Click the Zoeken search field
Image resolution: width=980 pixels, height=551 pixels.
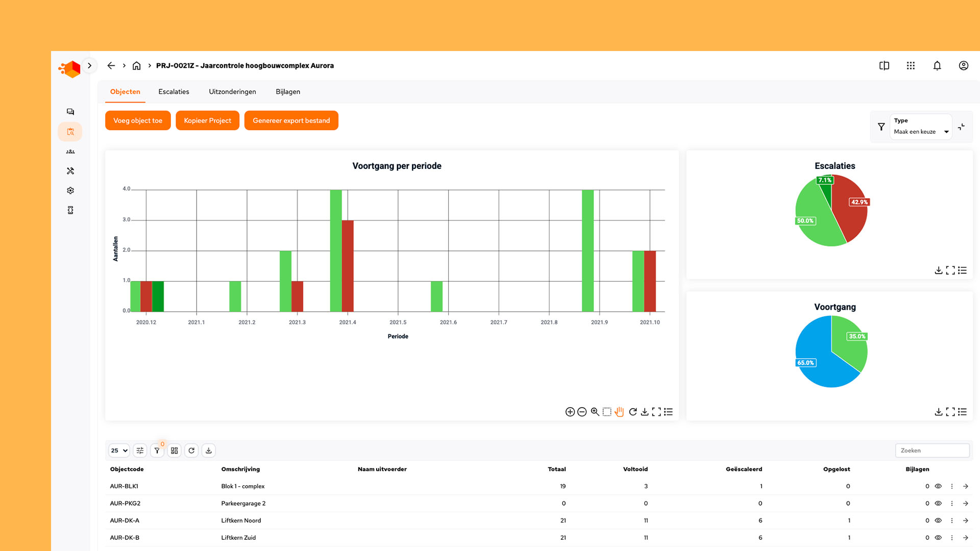[932, 450]
